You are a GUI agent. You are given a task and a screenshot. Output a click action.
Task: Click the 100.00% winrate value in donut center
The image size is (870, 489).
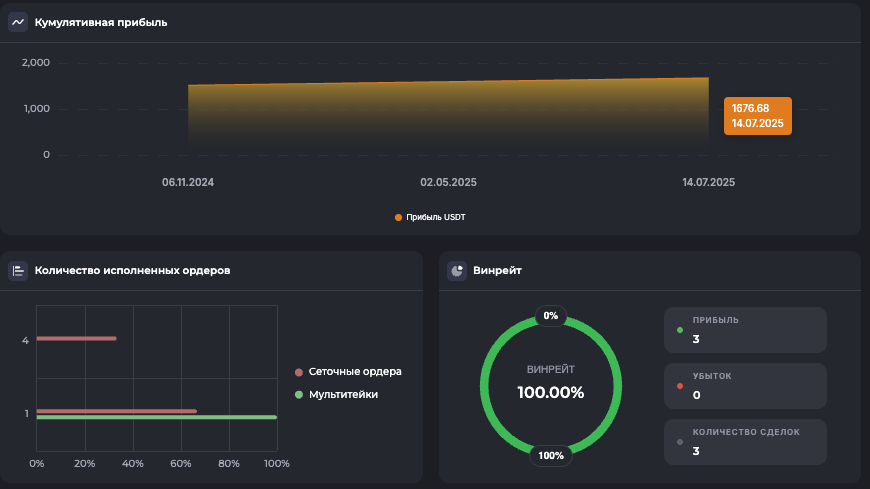[550, 392]
